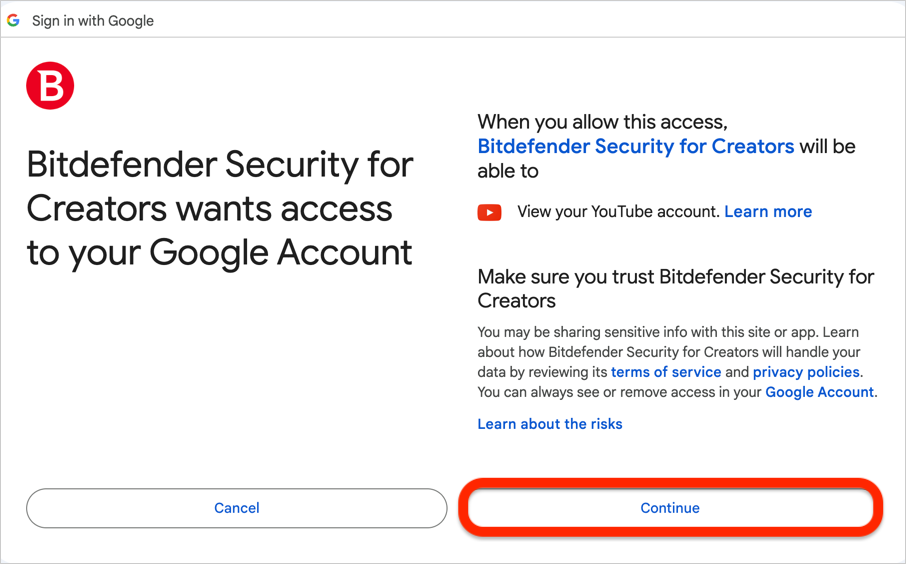Open Learn about the risks link
Screen dimensions: 906x564
point(549,424)
